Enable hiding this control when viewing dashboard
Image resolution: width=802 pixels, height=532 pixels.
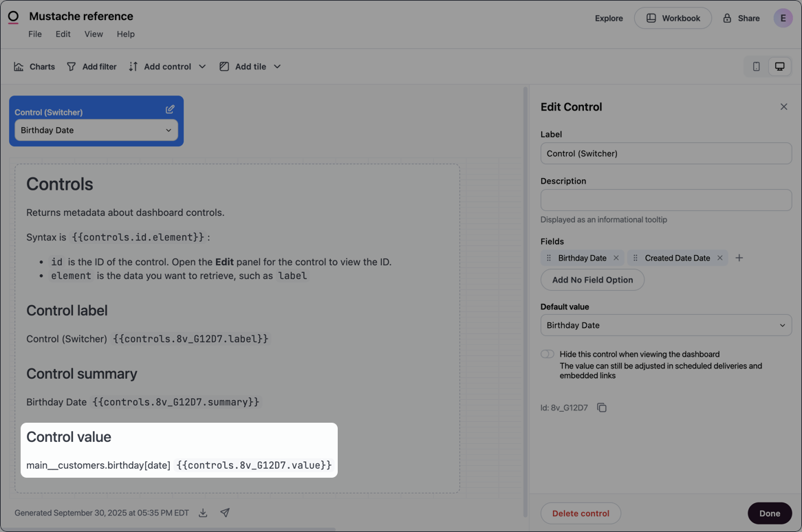(x=547, y=353)
